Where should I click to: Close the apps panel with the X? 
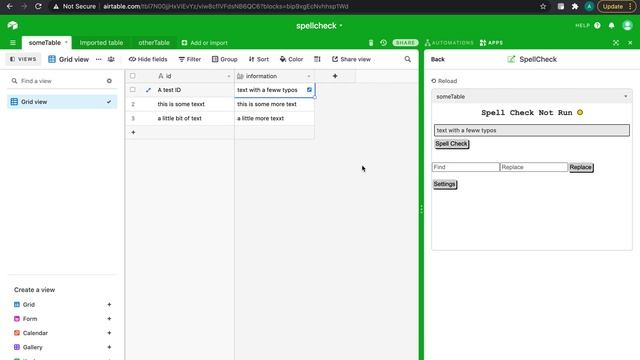click(630, 43)
